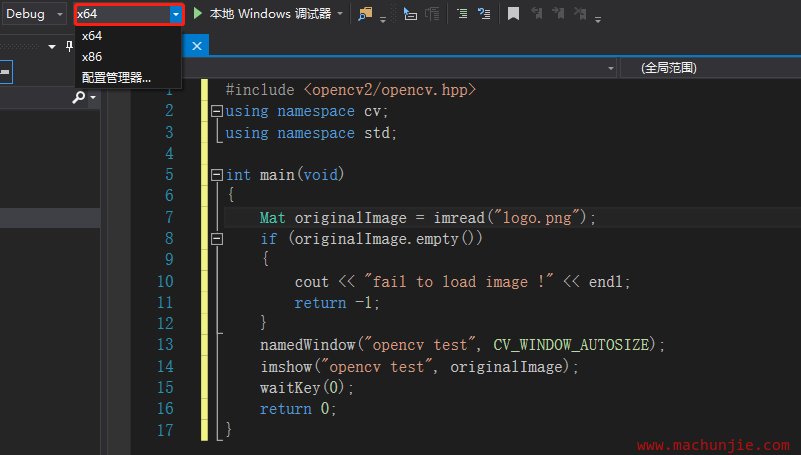Screen dimensions: 801x455
Task: Click return -1 statement on line 11
Action: pyautogui.click(x=337, y=303)
